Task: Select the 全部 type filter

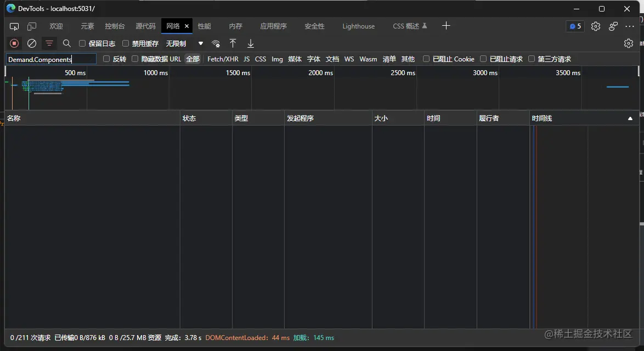Action: click(x=193, y=59)
